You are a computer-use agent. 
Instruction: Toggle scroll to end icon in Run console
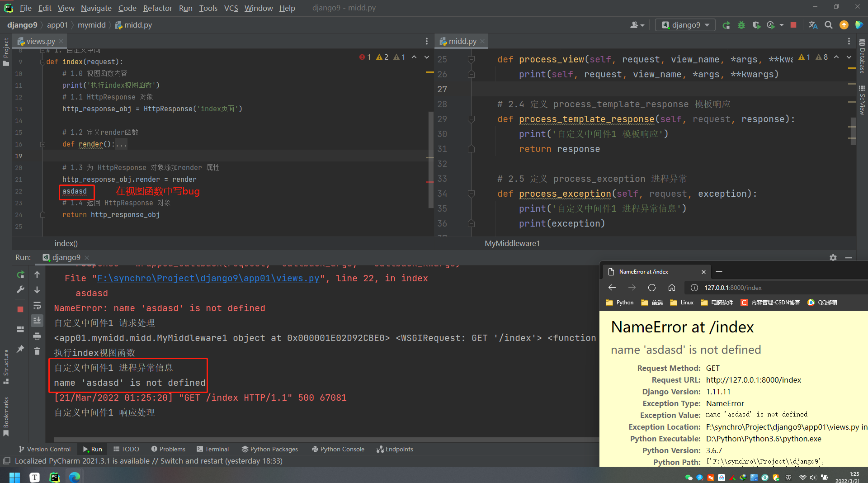[x=37, y=320]
